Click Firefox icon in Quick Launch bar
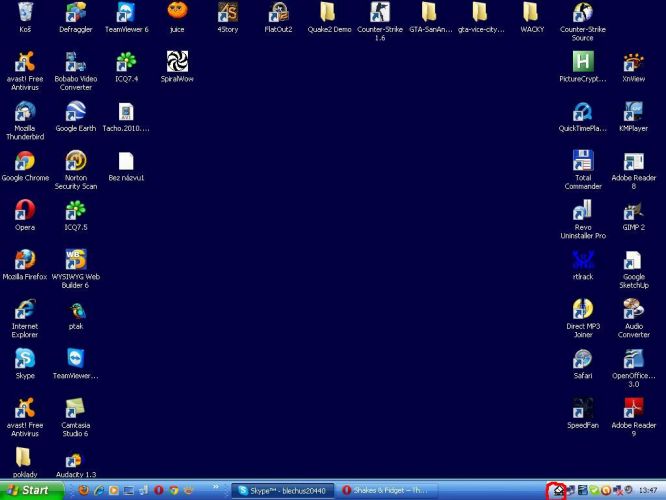The width and height of the screenshot is (666, 500). point(84,491)
